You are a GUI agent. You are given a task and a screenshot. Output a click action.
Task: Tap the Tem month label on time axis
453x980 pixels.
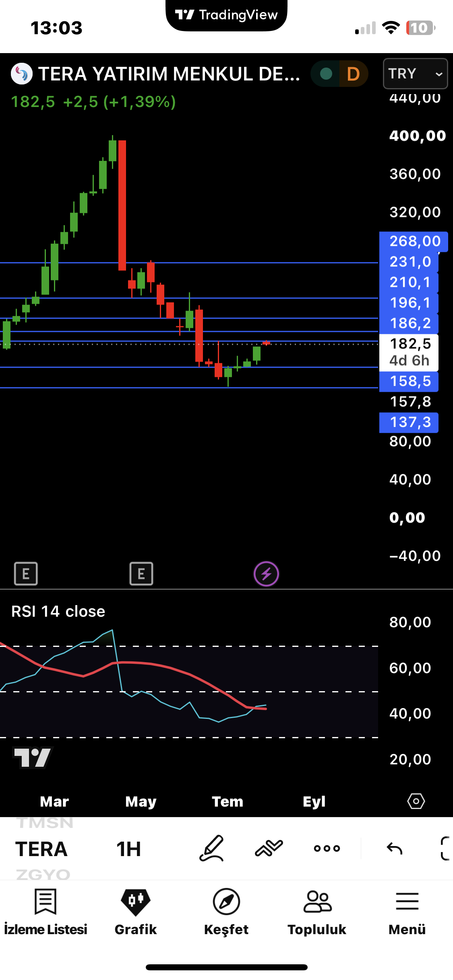tap(228, 802)
